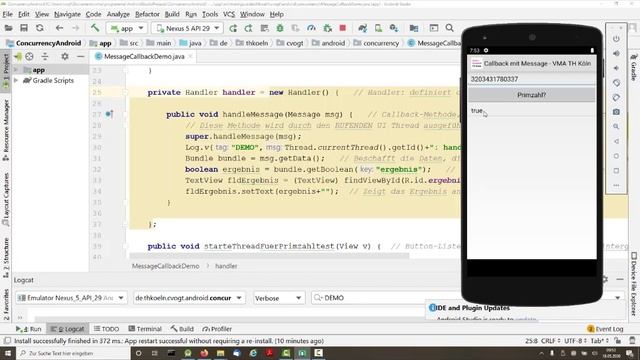Click the emulator Home circle icon
This screenshot has width=640, height=360.
click(x=616, y=156)
